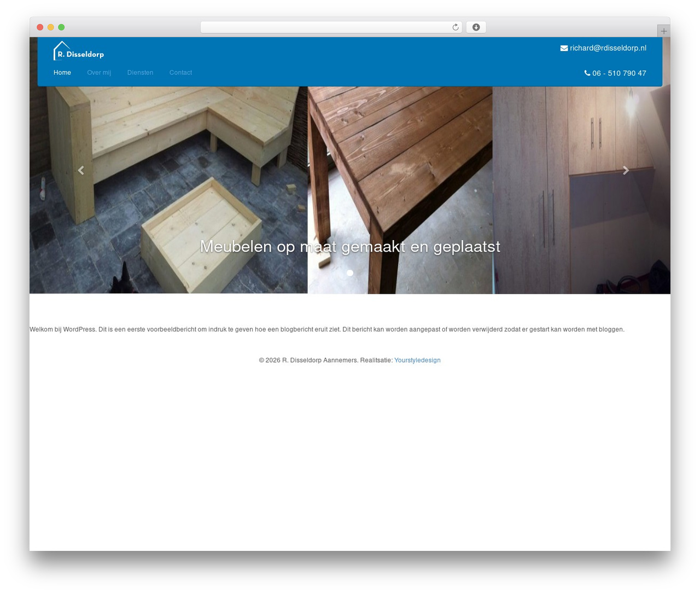The image size is (700, 593).
Task: Click the phone icon beside the number
Action: [x=587, y=73]
